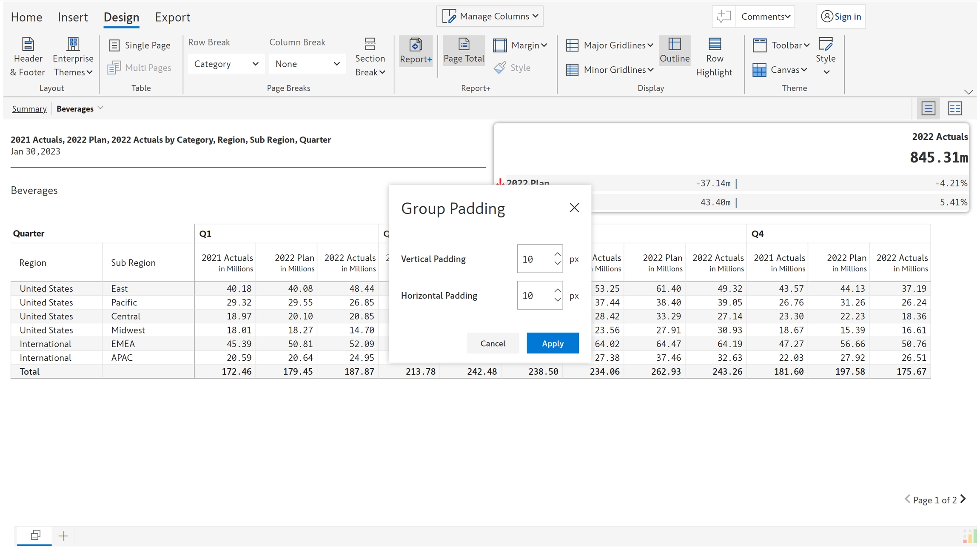Open the Column Break None dropdown
Viewport: 980px width, 550px height.
coord(307,64)
